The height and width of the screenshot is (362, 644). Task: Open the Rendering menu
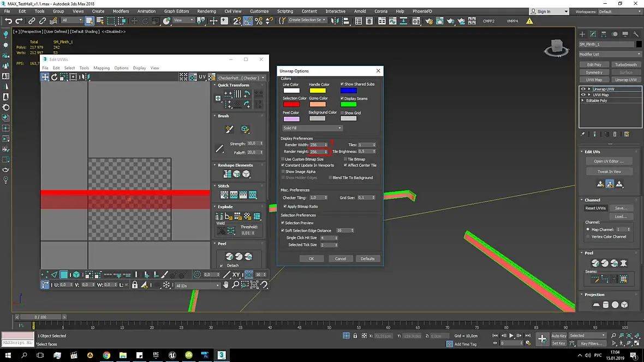[206, 11]
